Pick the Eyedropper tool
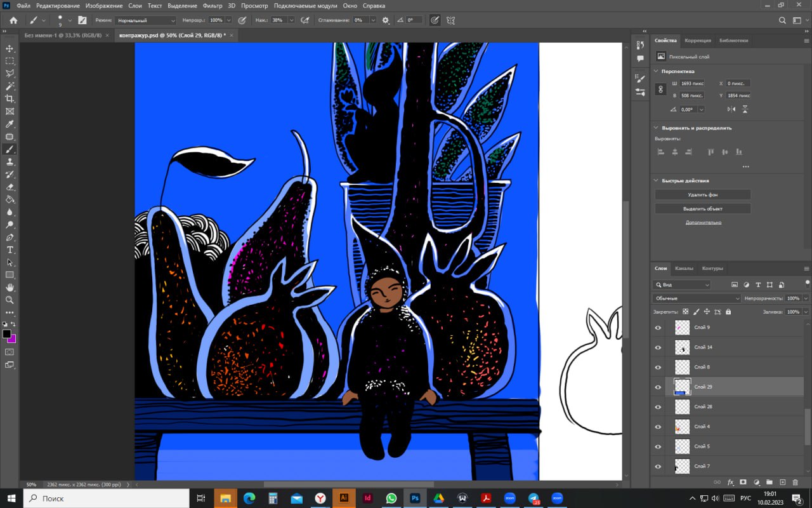Screen dimensions: 812x508 point(10,124)
